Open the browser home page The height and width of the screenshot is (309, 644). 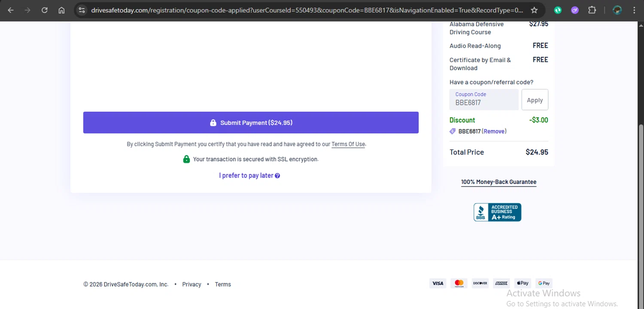click(61, 10)
